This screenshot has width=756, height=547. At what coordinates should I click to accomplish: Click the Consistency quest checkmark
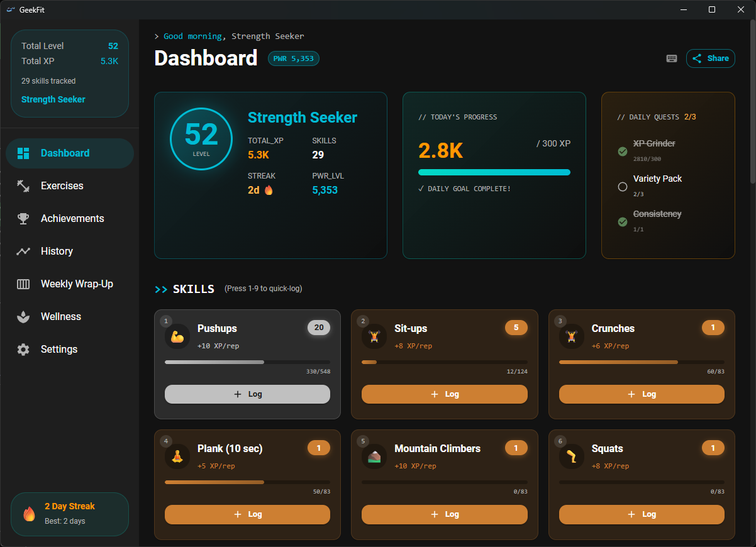[x=623, y=222]
